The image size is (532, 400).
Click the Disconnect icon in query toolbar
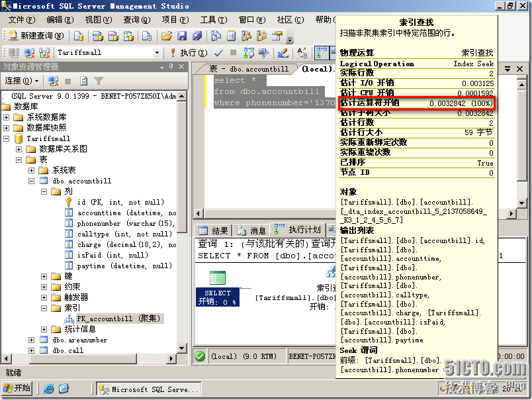pyautogui.click(x=30, y=53)
